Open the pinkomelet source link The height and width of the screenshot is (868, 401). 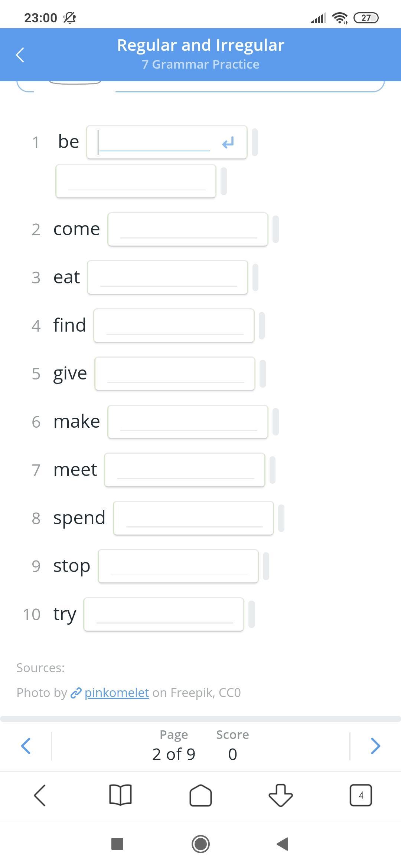(117, 693)
